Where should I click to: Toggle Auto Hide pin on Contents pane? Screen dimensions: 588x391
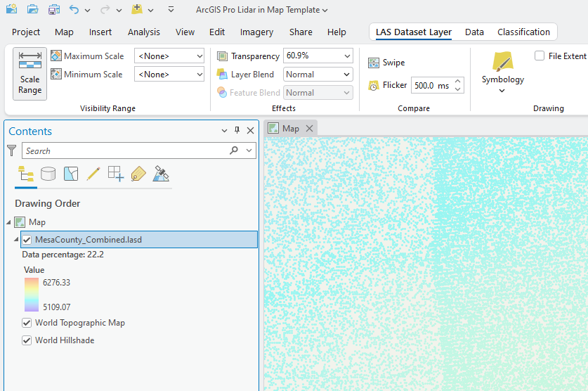[x=237, y=130]
